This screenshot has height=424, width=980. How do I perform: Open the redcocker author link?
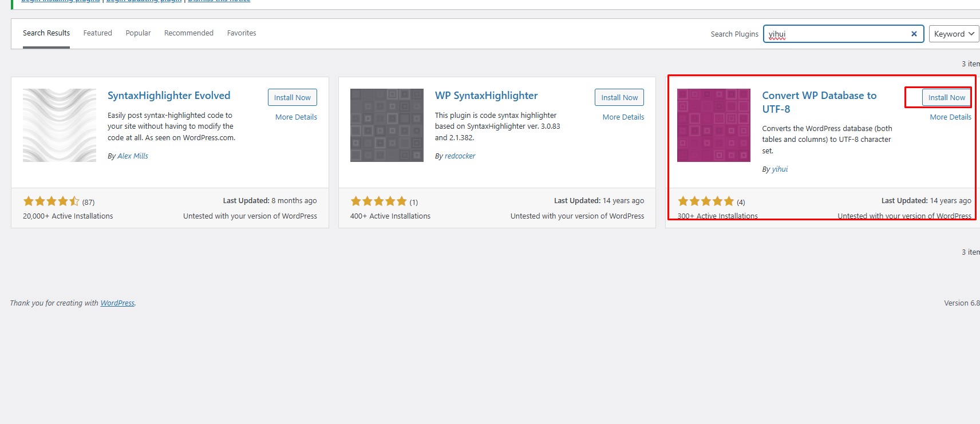(x=460, y=156)
